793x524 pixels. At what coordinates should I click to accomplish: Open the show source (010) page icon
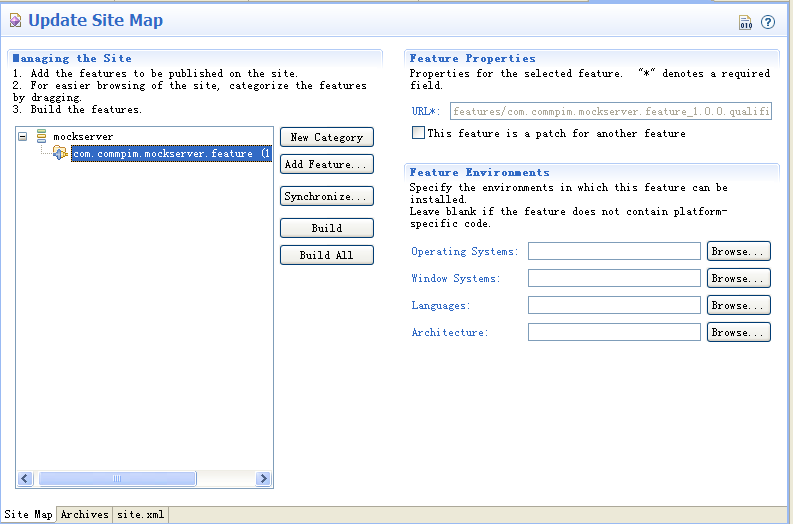(745, 22)
